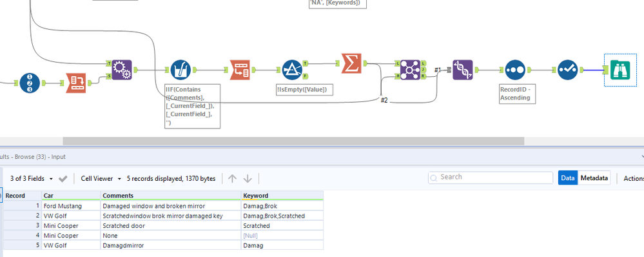
Task: Click the Join tool's J output anchor
Action: pos(423,70)
